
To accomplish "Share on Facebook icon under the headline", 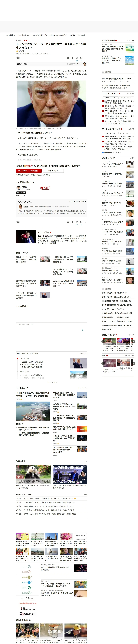I will pos(73,58).
